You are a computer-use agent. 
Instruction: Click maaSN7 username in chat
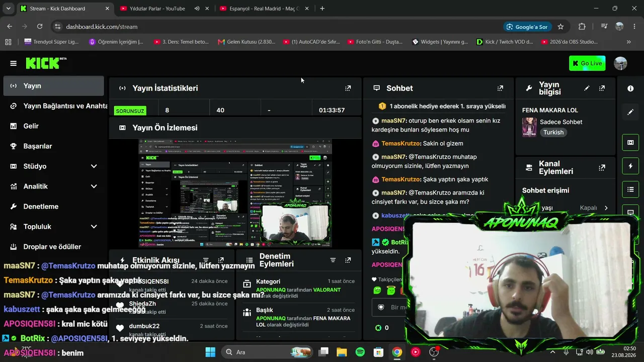point(394,121)
